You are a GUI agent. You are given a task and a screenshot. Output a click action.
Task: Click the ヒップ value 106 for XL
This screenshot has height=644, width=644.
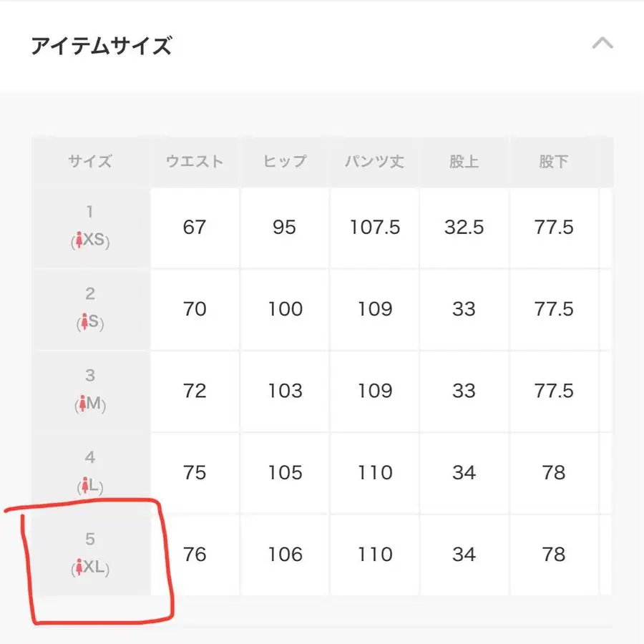point(285,555)
